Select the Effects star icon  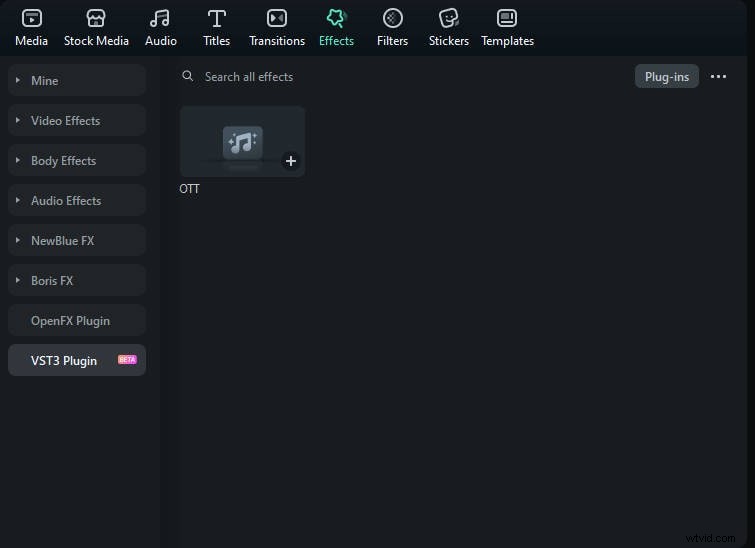click(x=336, y=18)
